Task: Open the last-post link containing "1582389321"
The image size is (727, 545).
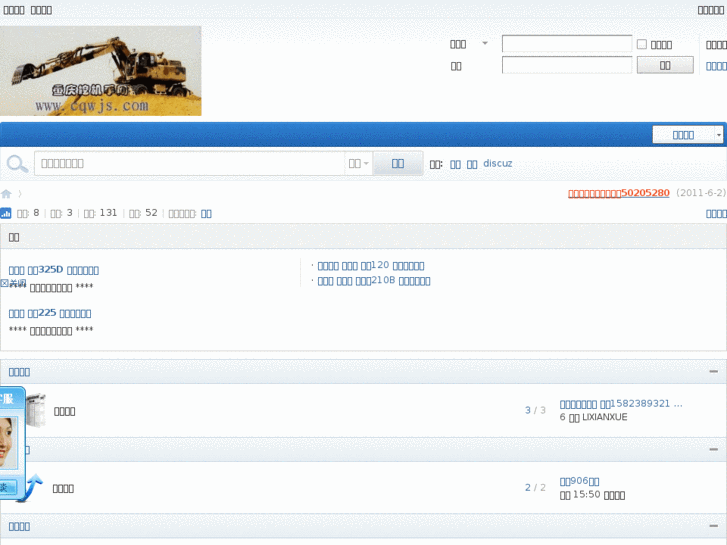Action: (621, 404)
